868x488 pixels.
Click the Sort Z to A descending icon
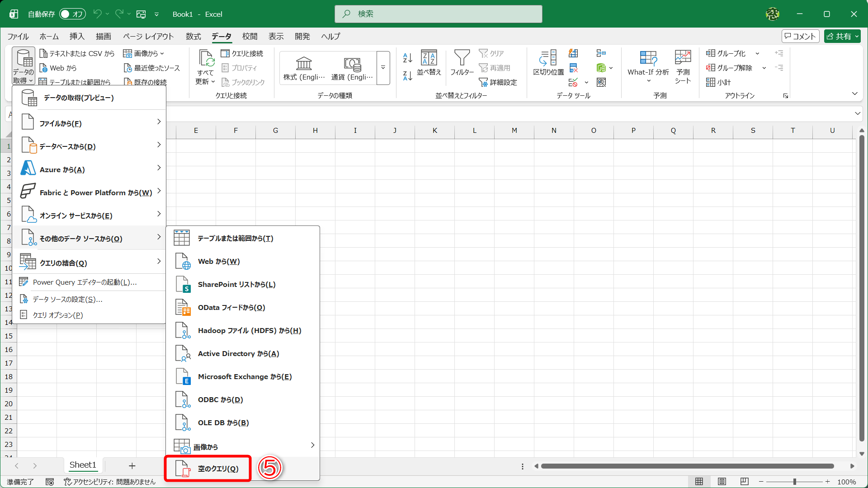[407, 75]
